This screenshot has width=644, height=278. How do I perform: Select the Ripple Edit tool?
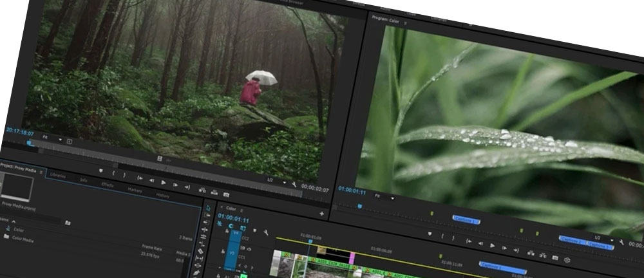pyautogui.click(x=205, y=230)
